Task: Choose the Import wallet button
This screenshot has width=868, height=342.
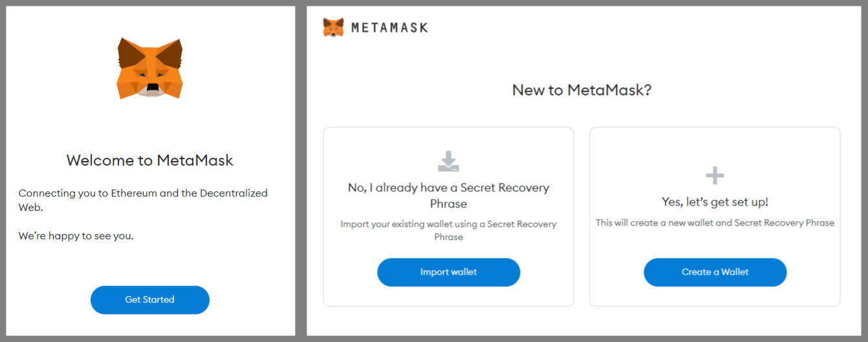Action: [x=448, y=272]
